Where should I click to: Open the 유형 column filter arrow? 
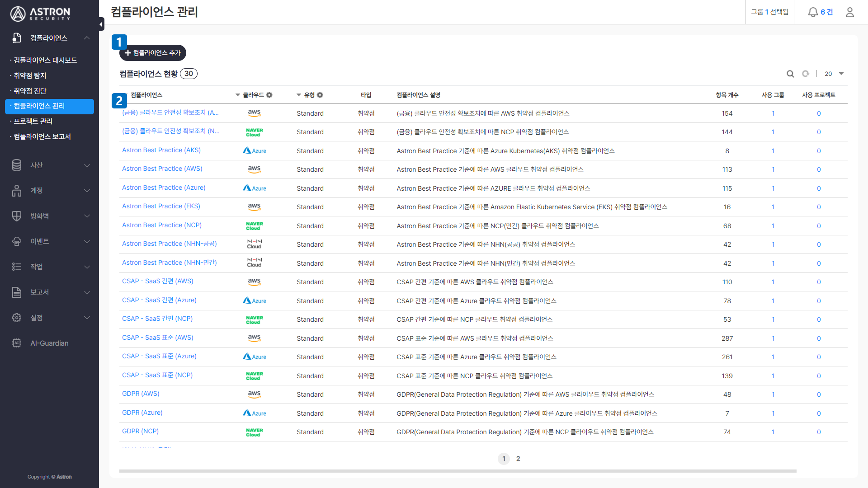tap(299, 95)
